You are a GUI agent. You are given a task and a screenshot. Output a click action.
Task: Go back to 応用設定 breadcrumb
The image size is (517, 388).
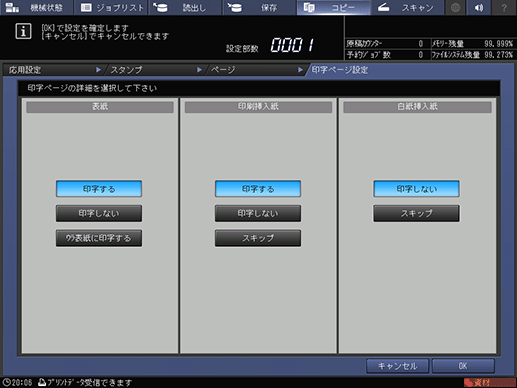[x=53, y=70]
